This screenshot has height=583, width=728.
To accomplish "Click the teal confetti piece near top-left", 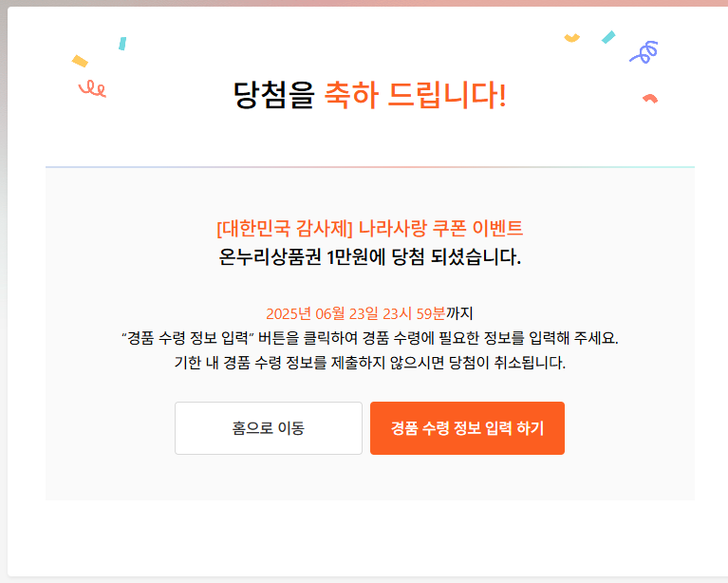I will 122,44.
